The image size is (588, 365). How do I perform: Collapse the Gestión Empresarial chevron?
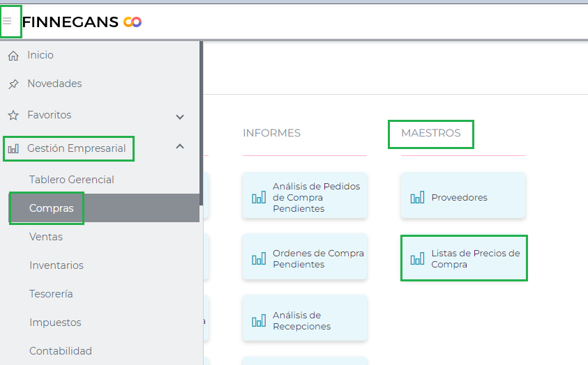[180, 146]
